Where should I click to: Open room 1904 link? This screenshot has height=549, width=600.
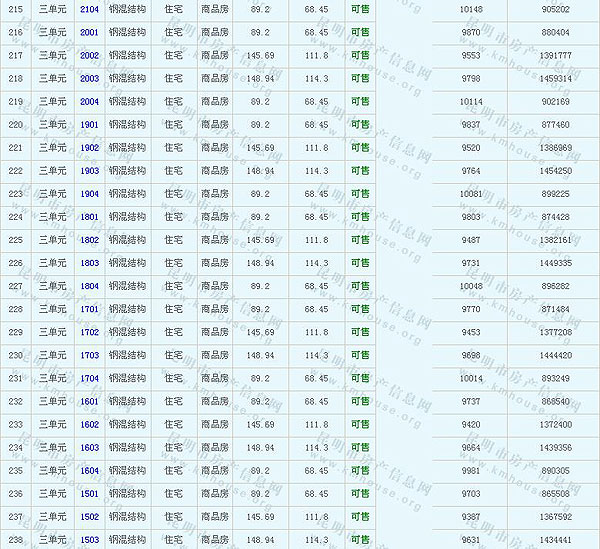[89, 194]
